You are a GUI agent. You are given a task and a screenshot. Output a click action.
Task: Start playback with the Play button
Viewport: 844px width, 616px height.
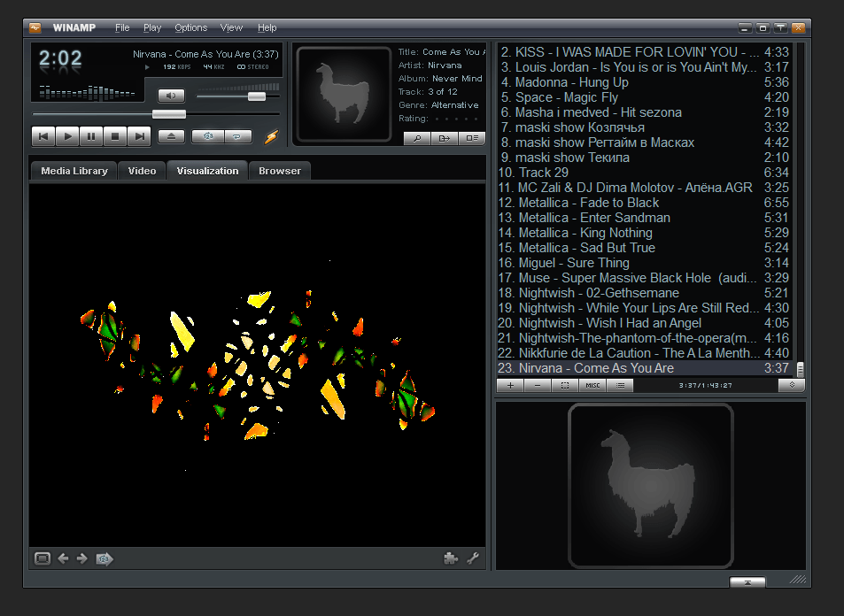(67, 136)
